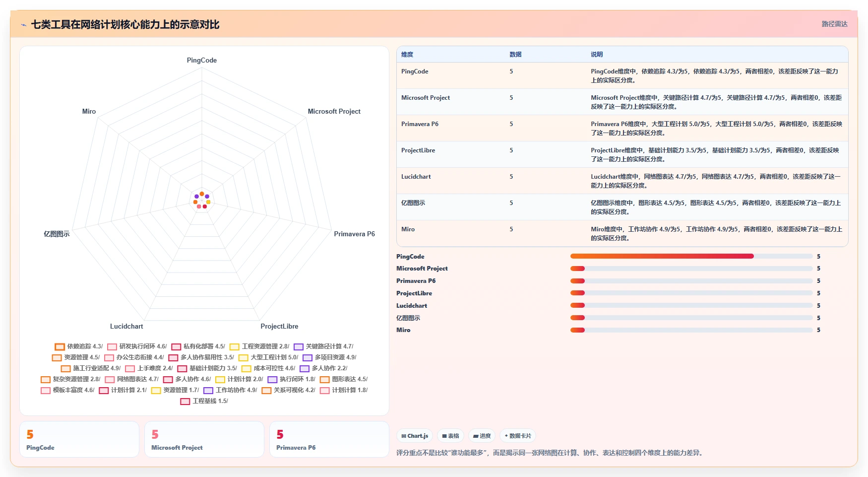Screen dimensions: 868x477
Task: Click the 图形表达 4.5 legend entry
Action: tap(344, 379)
